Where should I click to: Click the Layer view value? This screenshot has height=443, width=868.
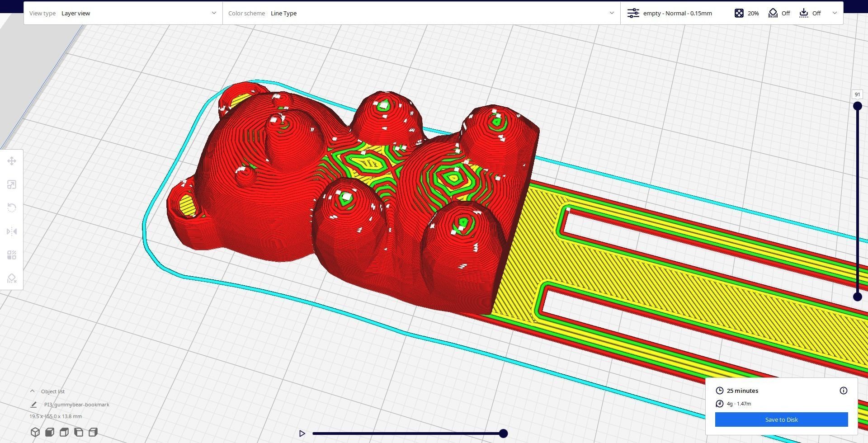pos(75,13)
